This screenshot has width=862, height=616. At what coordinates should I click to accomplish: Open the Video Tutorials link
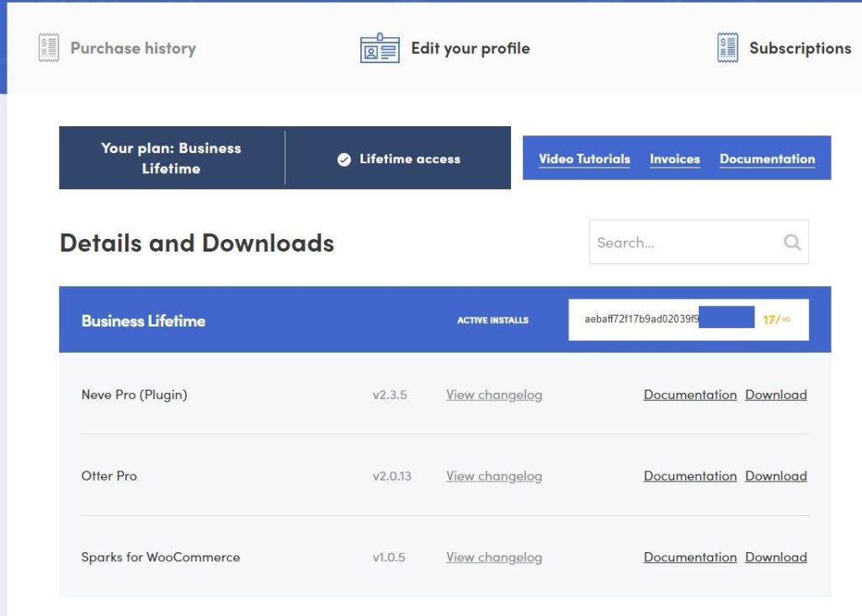584,158
